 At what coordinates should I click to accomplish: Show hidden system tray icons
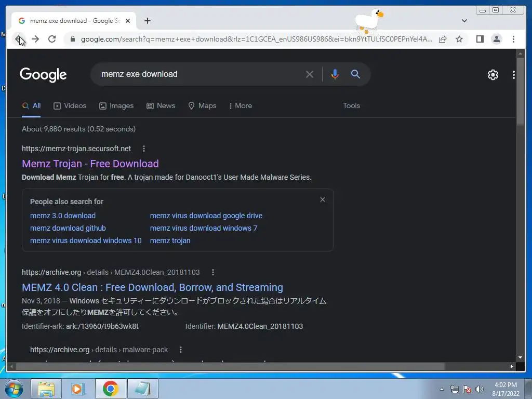click(x=442, y=389)
